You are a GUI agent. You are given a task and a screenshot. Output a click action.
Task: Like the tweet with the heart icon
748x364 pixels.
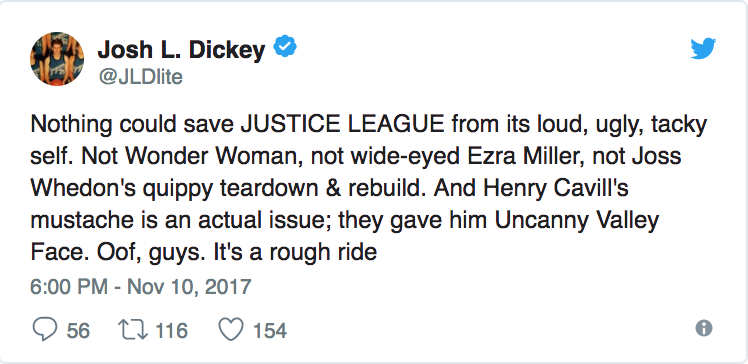231,330
